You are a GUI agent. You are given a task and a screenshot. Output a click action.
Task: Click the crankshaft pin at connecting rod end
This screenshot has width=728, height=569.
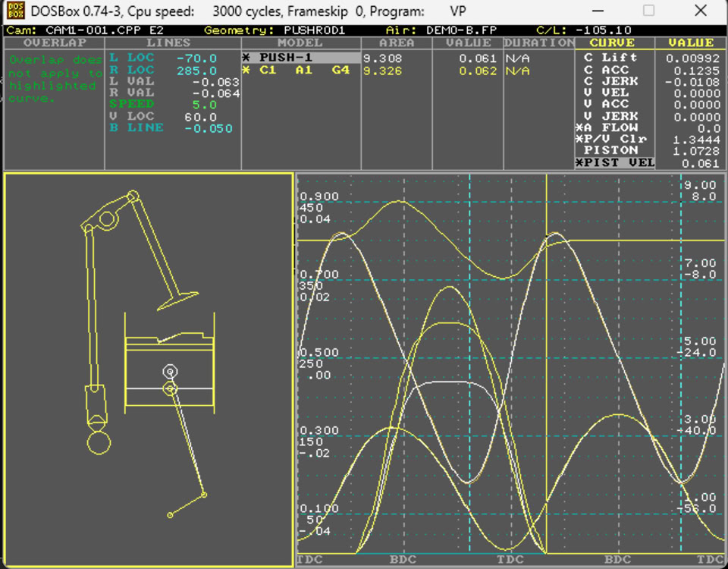coord(204,495)
